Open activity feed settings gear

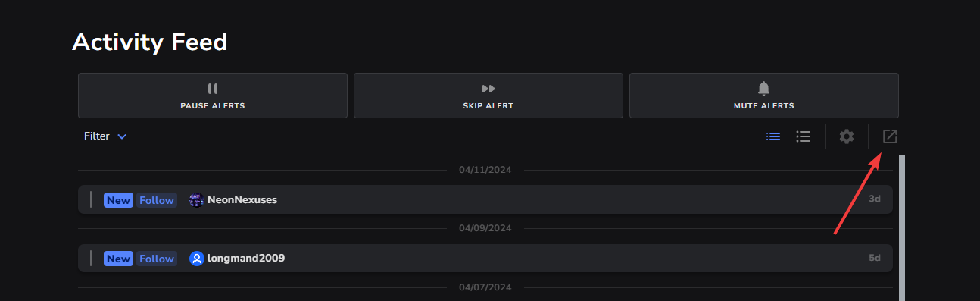(847, 136)
